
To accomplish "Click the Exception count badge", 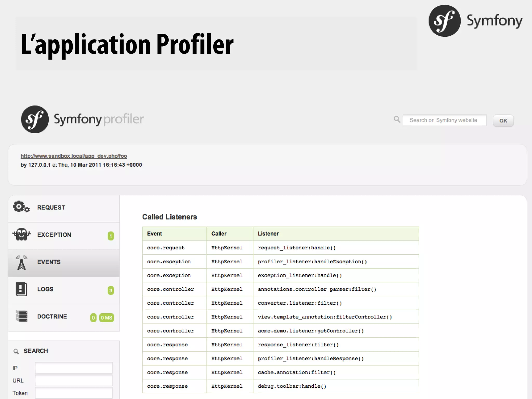I will 111,236.
